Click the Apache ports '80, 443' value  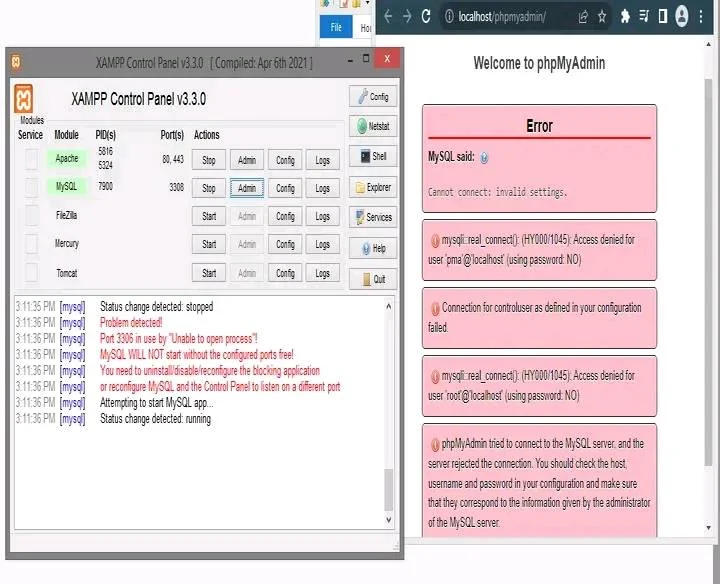tap(173, 159)
